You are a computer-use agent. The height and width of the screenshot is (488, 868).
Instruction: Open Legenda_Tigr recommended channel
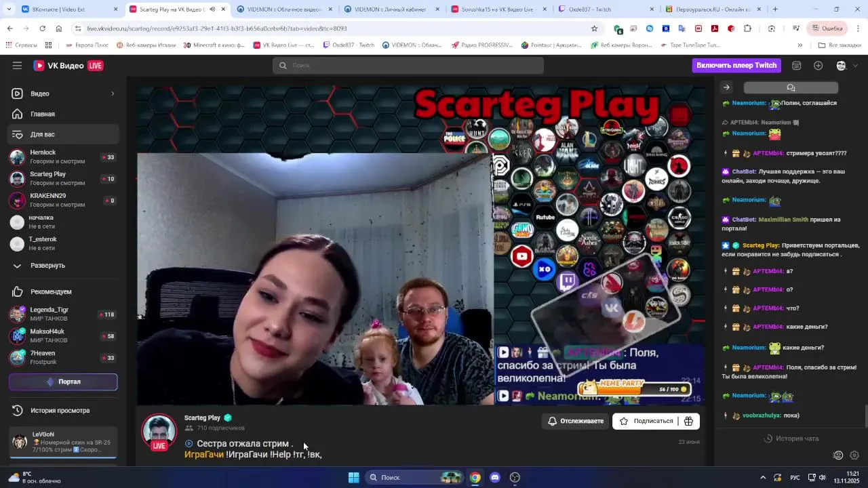[x=63, y=314]
